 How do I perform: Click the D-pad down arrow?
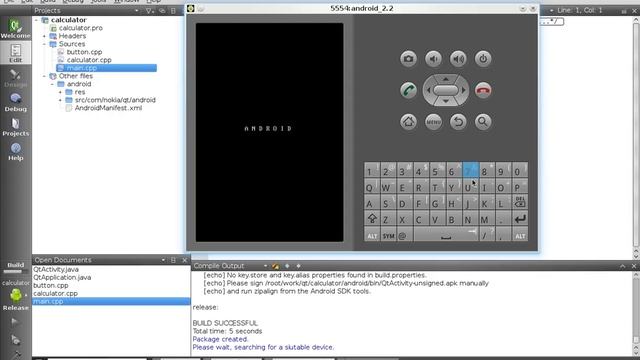click(x=446, y=101)
